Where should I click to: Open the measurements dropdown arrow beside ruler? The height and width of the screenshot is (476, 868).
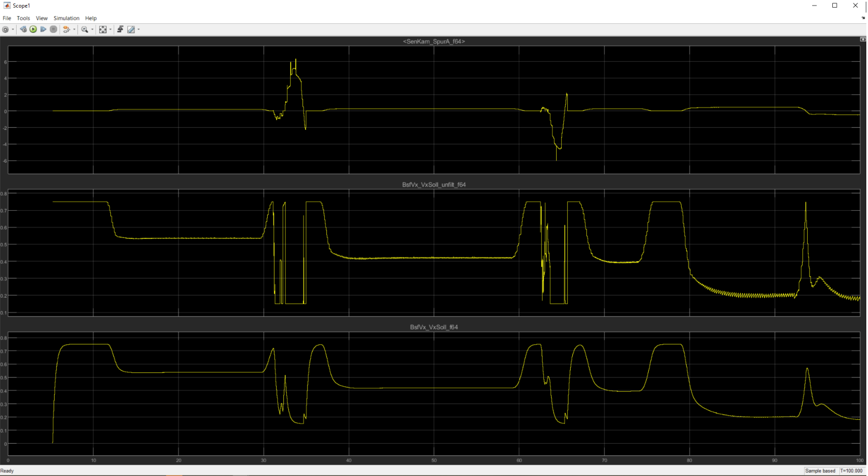(139, 30)
